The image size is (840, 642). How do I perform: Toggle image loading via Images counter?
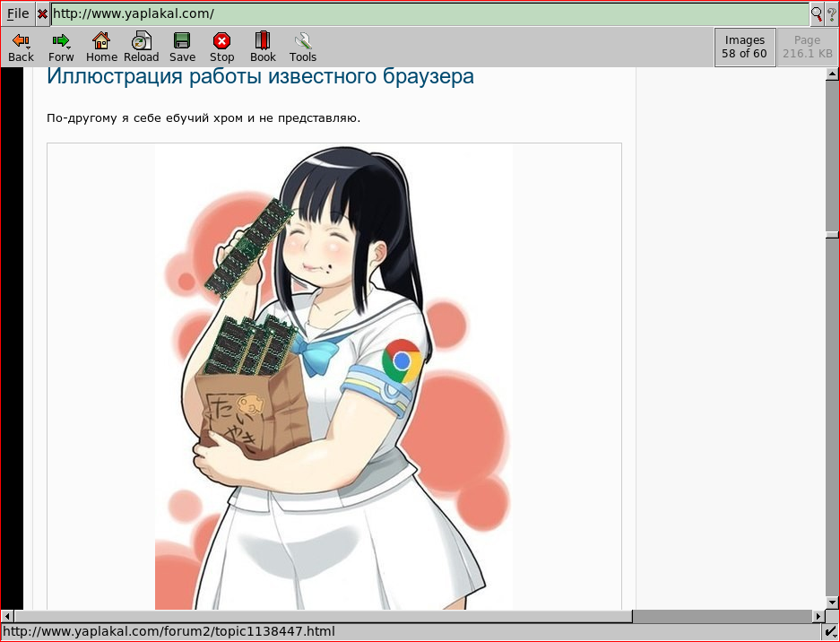745,48
